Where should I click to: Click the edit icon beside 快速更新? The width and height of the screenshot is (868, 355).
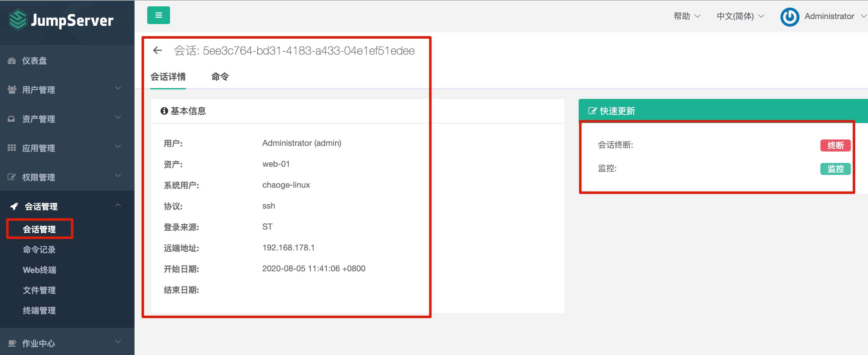[x=592, y=111]
